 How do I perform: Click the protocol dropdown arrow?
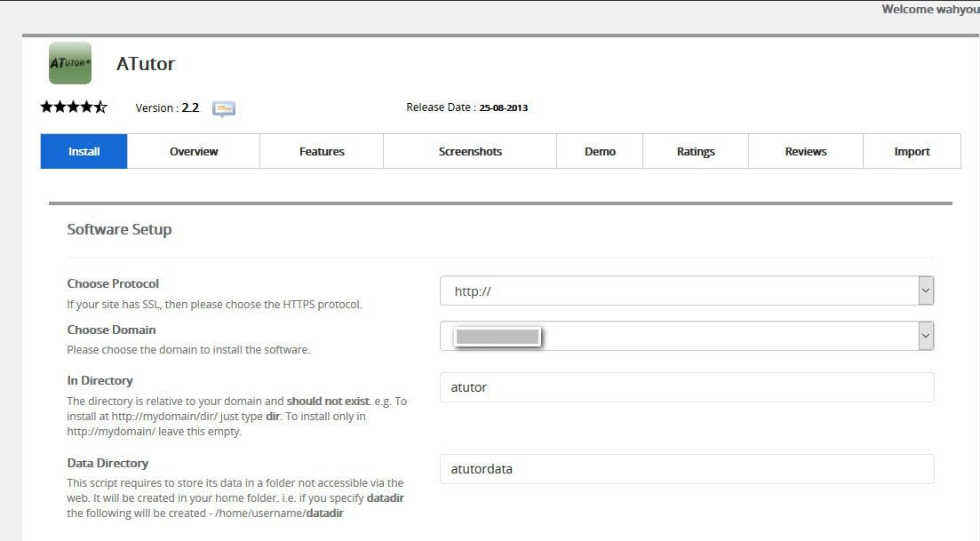[925, 290]
